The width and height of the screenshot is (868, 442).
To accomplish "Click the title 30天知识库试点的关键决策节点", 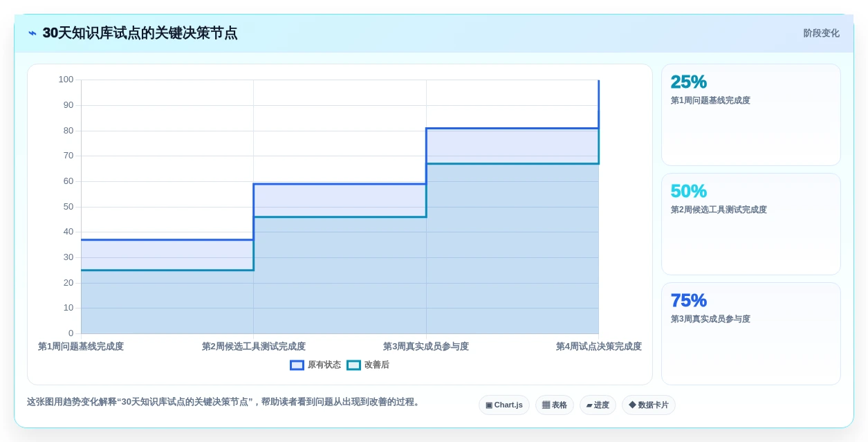I will [140, 33].
